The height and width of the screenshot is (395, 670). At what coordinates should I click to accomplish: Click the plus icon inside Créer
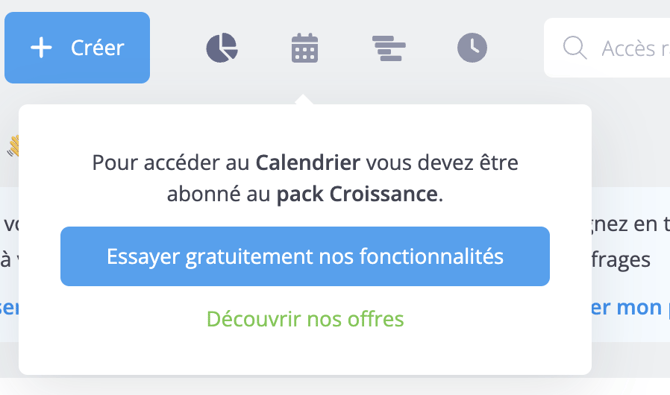point(41,47)
